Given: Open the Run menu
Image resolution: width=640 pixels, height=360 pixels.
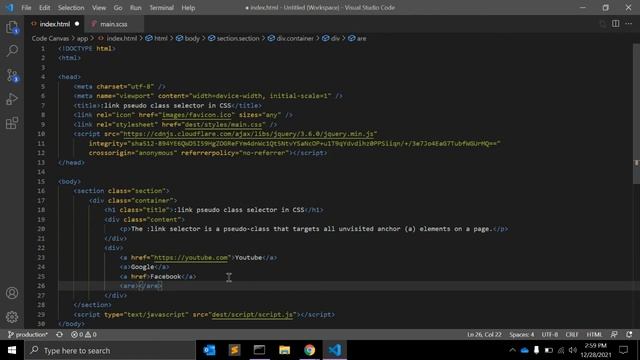Looking at the screenshot, I should pos(136,8).
